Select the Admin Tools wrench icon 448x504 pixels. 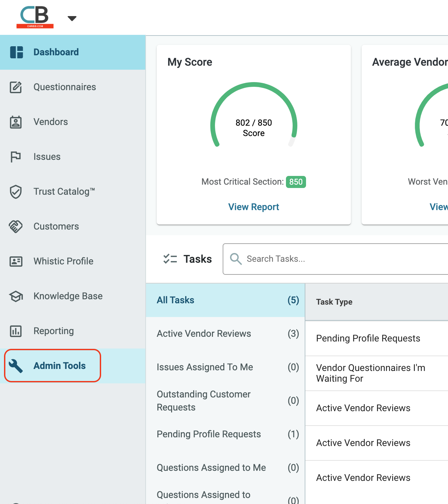16,366
